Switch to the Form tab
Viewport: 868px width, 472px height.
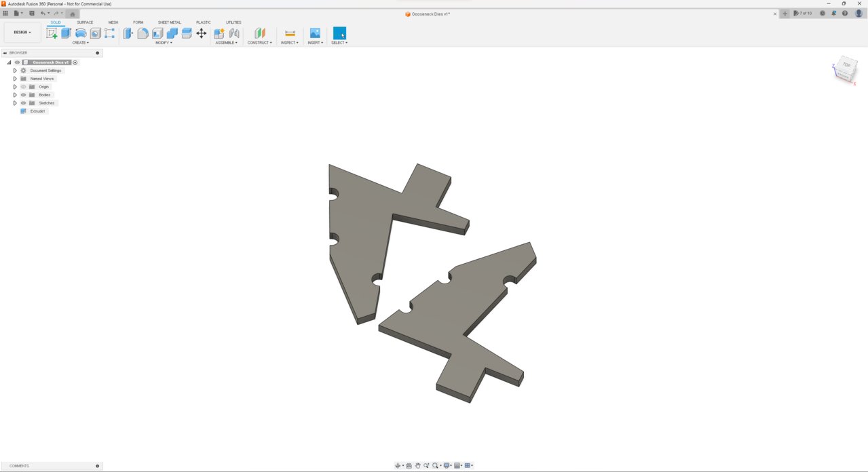(x=138, y=22)
